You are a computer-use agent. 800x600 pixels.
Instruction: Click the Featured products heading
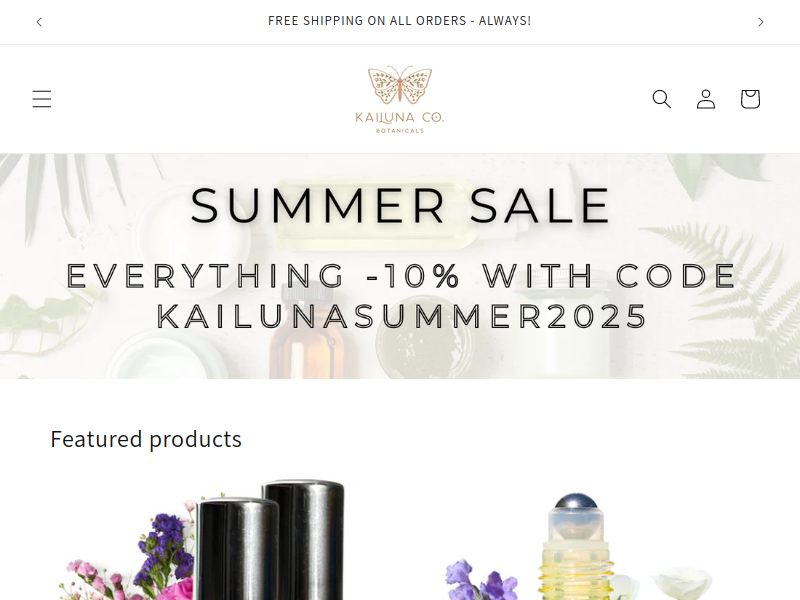146,439
